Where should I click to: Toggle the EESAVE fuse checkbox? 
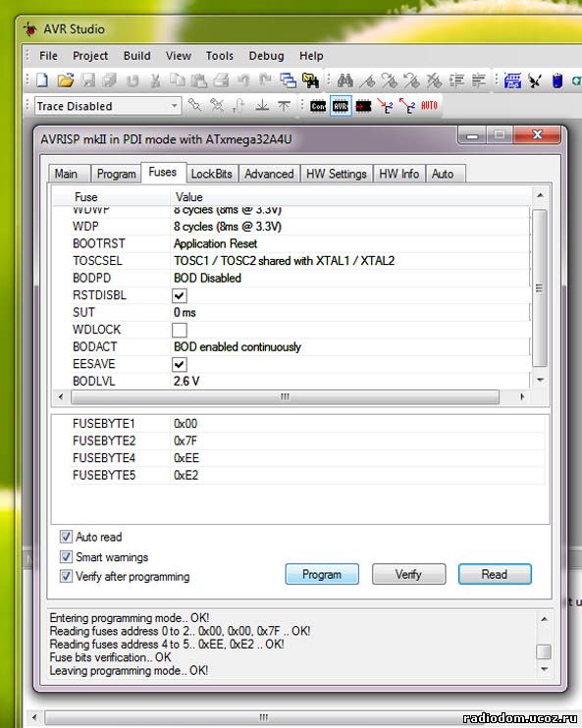pos(180,364)
